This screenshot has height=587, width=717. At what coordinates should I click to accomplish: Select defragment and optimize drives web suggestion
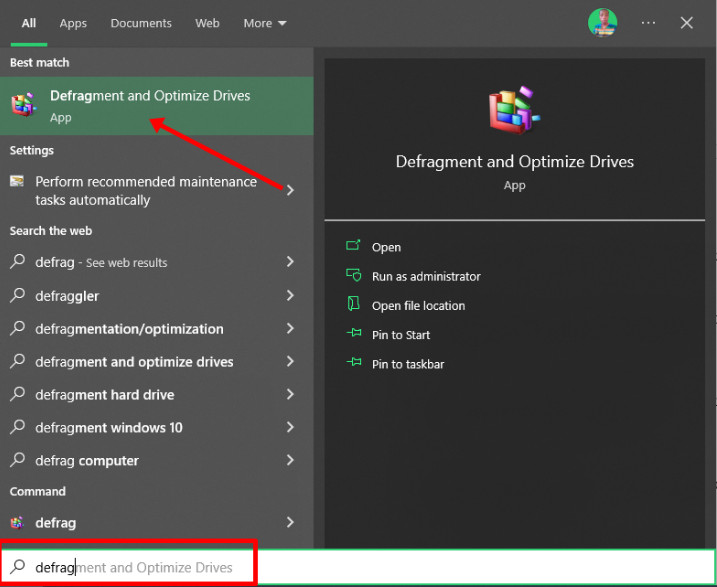pyautogui.click(x=134, y=362)
